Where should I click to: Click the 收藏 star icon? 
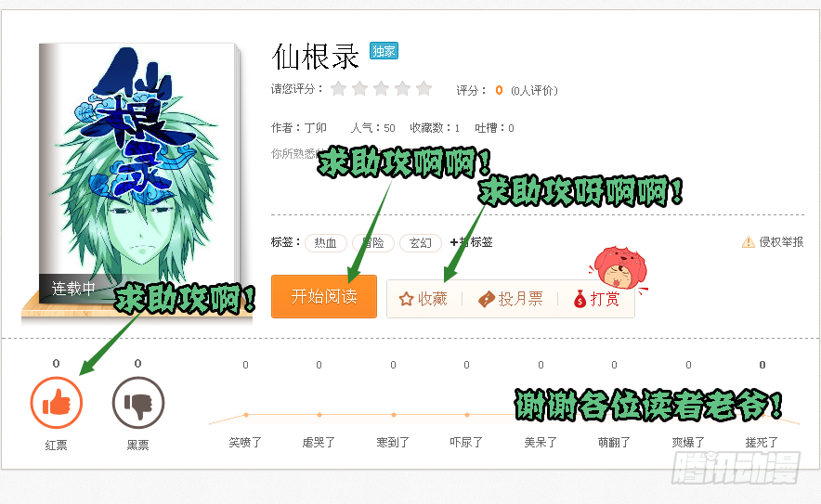pos(406,300)
